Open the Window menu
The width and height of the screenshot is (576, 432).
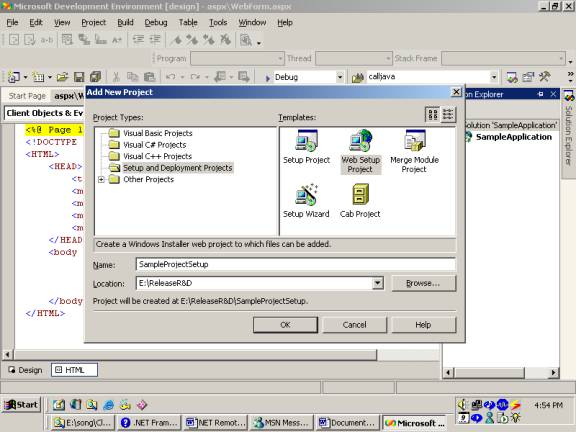pos(252,22)
